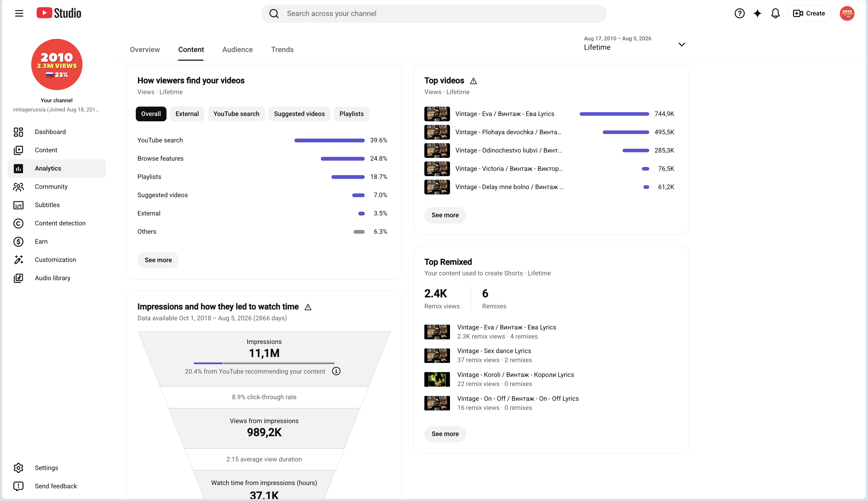
Task: Open Community in the sidebar
Action: 57,187
